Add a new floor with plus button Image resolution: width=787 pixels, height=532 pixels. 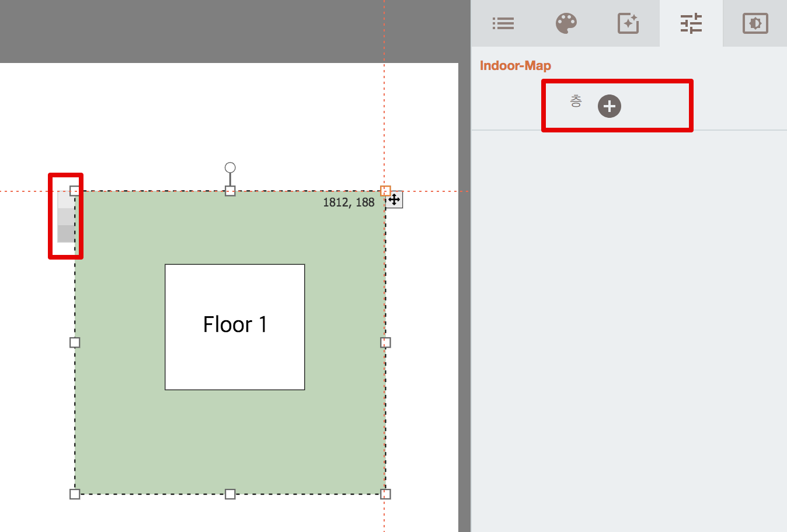[x=610, y=106]
